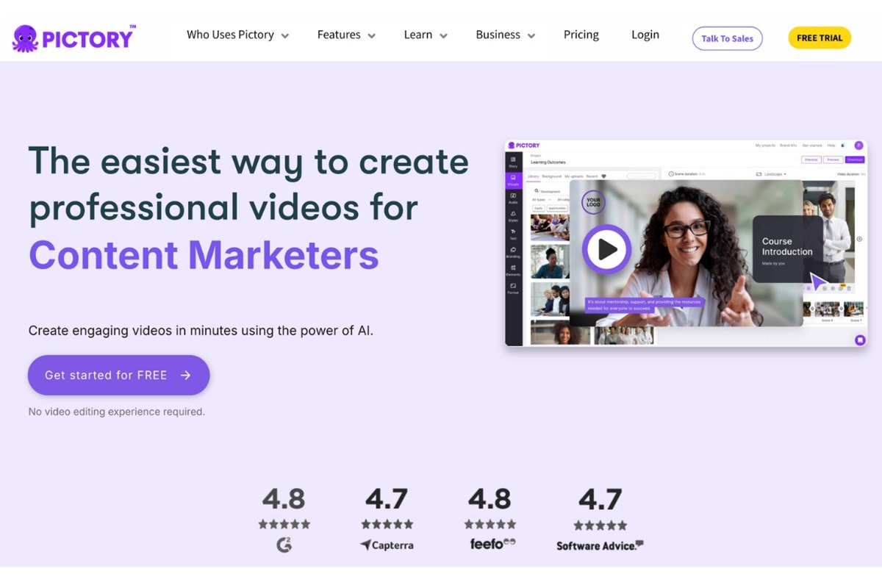Open the chat support bubble
The width and height of the screenshot is (882, 588).
click(858, 340)
